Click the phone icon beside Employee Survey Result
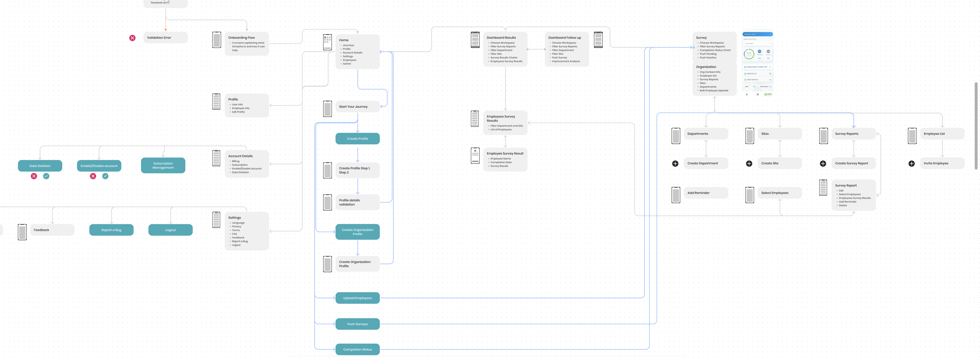The image size is (980, 357). tap(475, 156)
